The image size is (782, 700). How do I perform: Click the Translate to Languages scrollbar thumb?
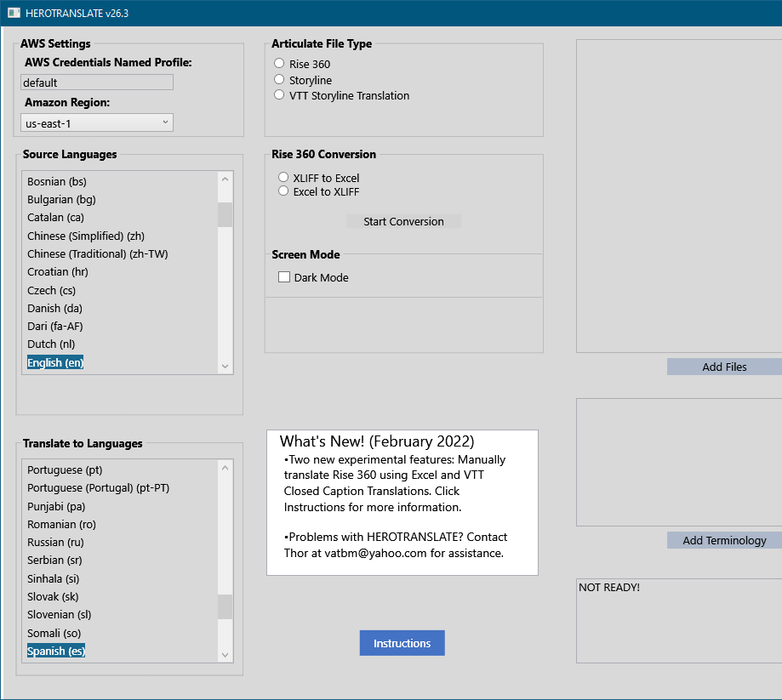pos(225,606)
